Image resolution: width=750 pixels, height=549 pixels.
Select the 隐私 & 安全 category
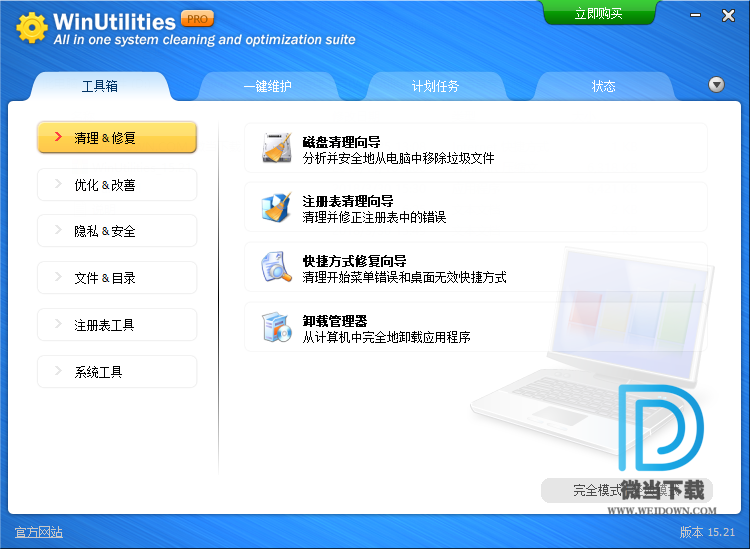(117, 231)
